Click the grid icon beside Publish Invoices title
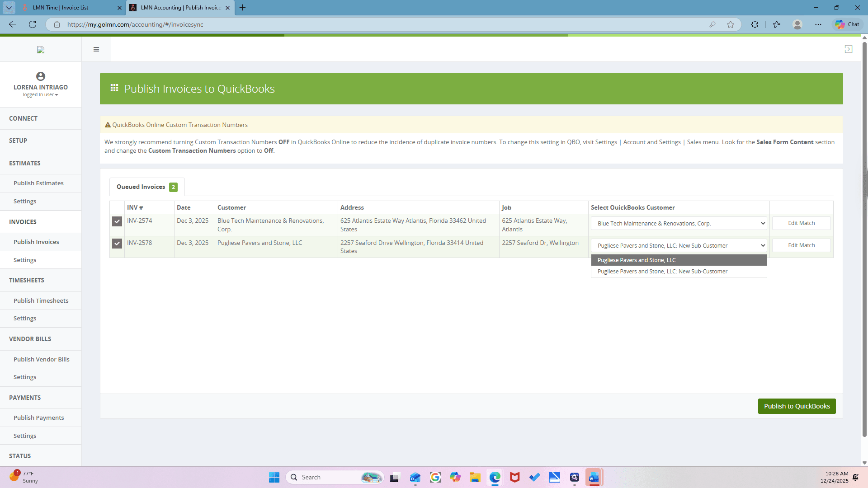The width and height of the screenshot is (868, 488). [114, 88]
